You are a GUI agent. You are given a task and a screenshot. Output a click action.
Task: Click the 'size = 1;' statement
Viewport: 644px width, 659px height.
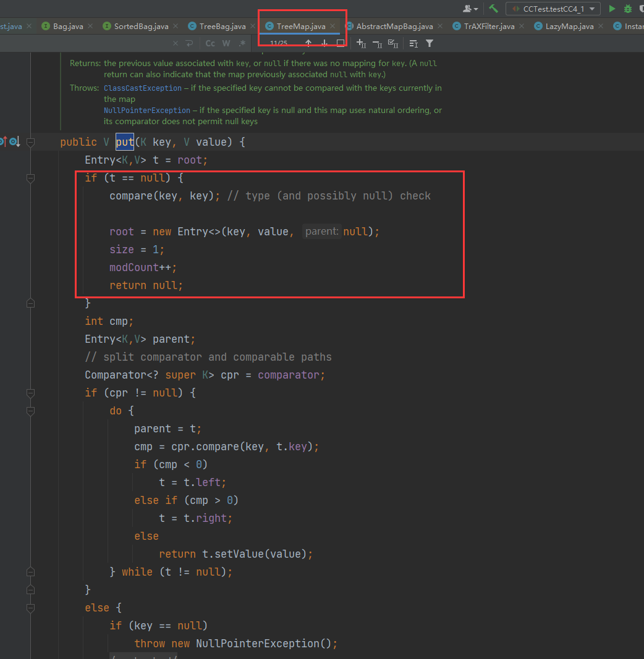pos(137,250)
